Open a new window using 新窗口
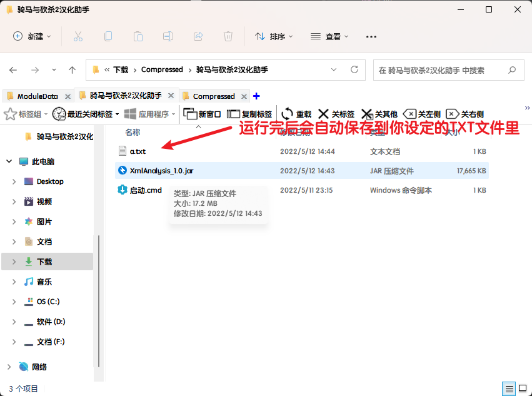This screenshot has height=396, width=532. pyautogui.click(x=201, y=113)
